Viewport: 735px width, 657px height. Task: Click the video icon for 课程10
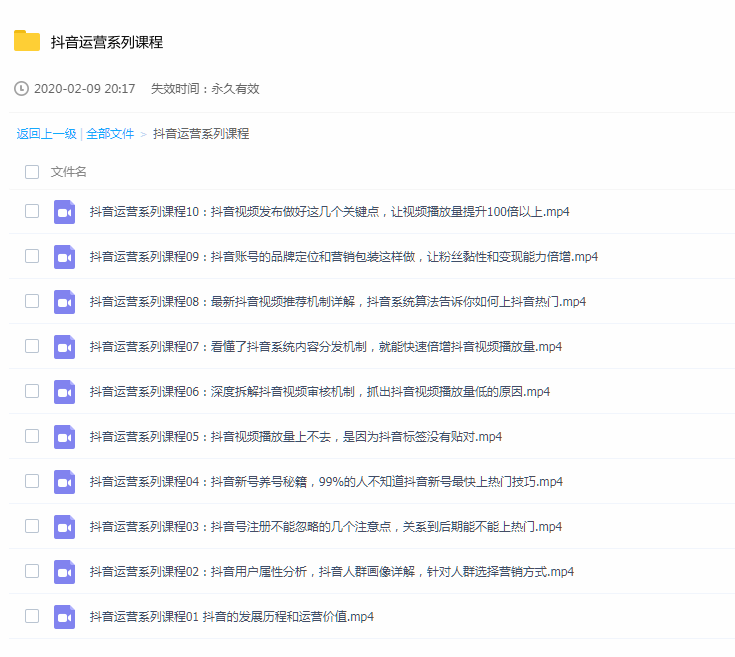(x=64, y=212)
